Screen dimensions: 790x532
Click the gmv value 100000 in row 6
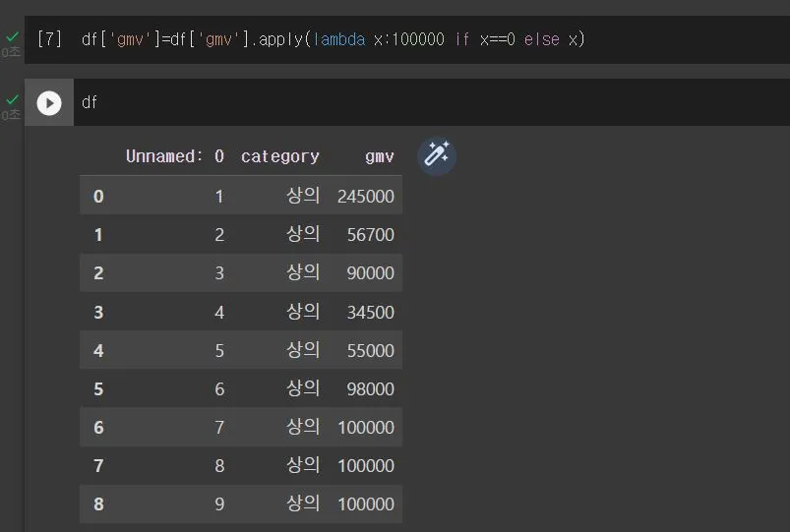(x=366, y=427)
